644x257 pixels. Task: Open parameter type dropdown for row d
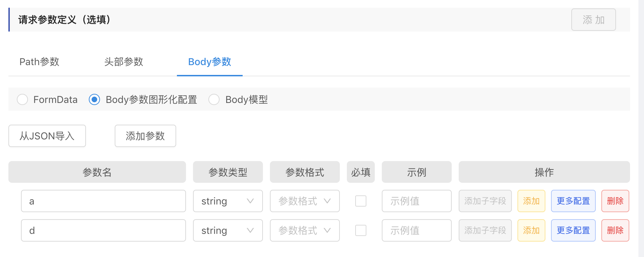coord(228,230)
